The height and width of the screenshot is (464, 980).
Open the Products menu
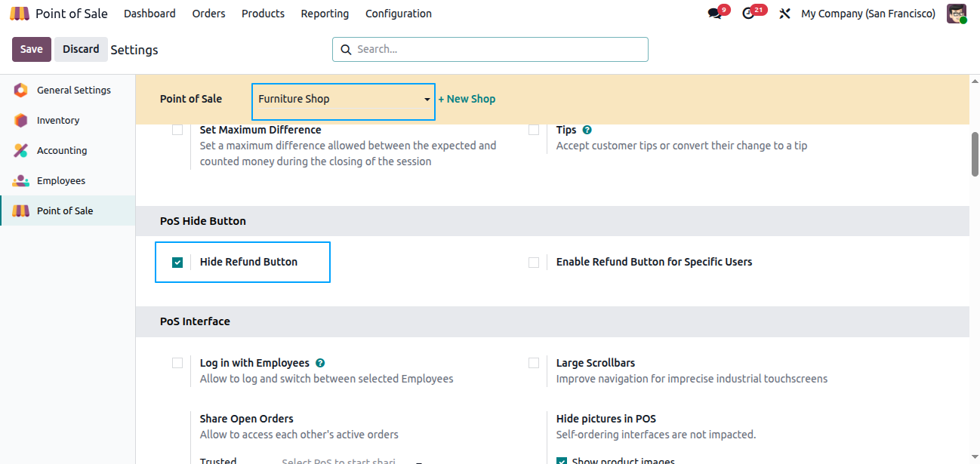click(263, 14)
